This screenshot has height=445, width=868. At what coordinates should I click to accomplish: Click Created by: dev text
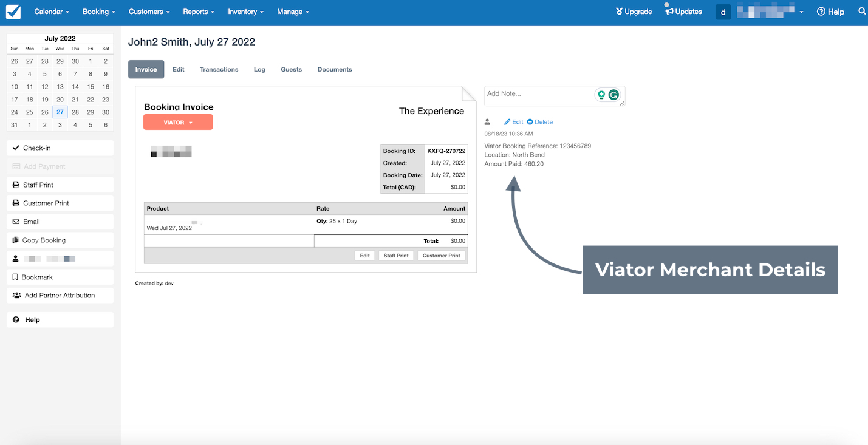(x=154, y=284)
